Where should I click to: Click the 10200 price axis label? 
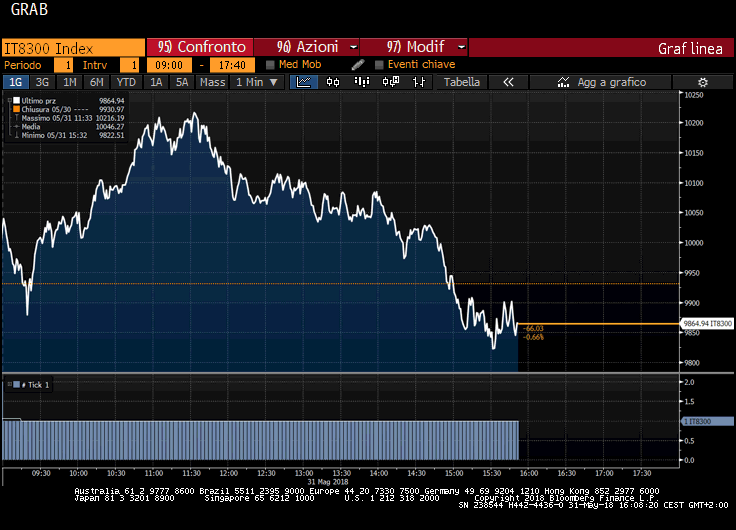click(694, 123)
